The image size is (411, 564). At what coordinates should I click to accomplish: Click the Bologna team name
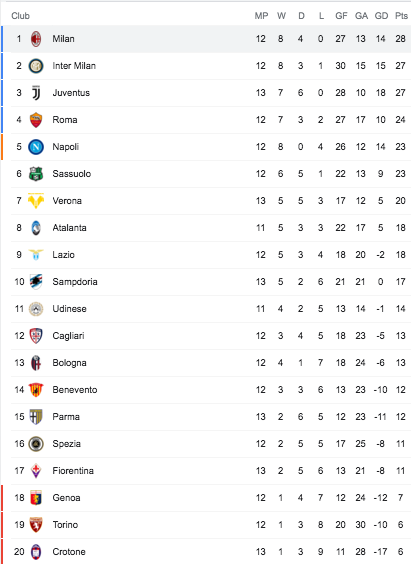pos(69,363)
